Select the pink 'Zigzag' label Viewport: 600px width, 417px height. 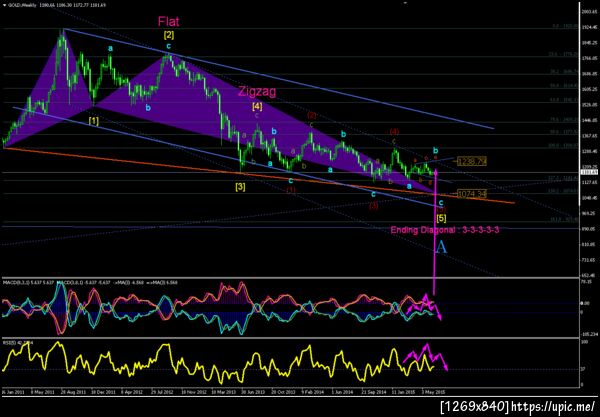click(x=257, y=91)
